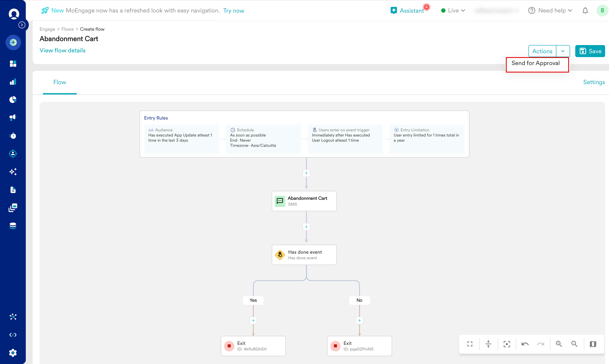Expand the Need help menu
This screenshot has width=609, height=364.
pyautogui.click(x=550, y=11)
